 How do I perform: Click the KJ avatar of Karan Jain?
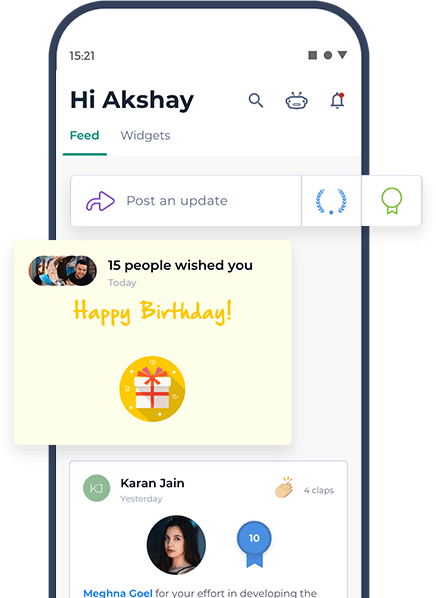[x=97, y=488]
